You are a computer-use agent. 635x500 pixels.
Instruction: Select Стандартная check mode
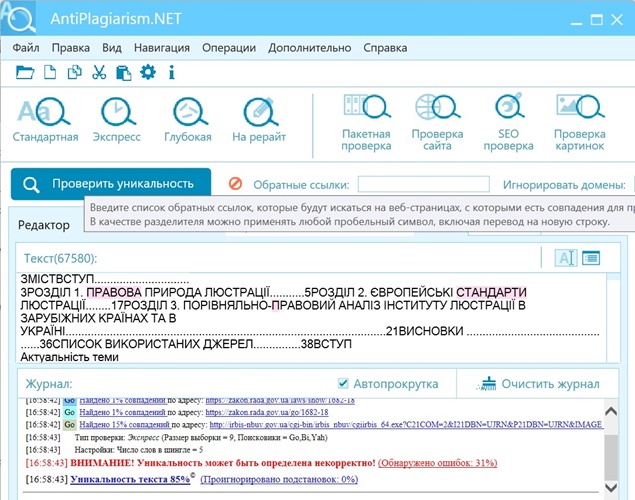tap(45, 120)
